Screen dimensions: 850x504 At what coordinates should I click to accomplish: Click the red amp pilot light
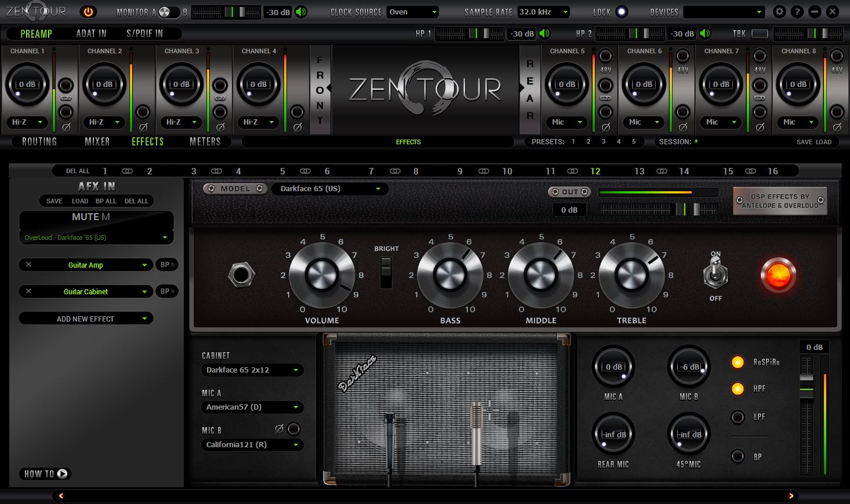point(778,275)
